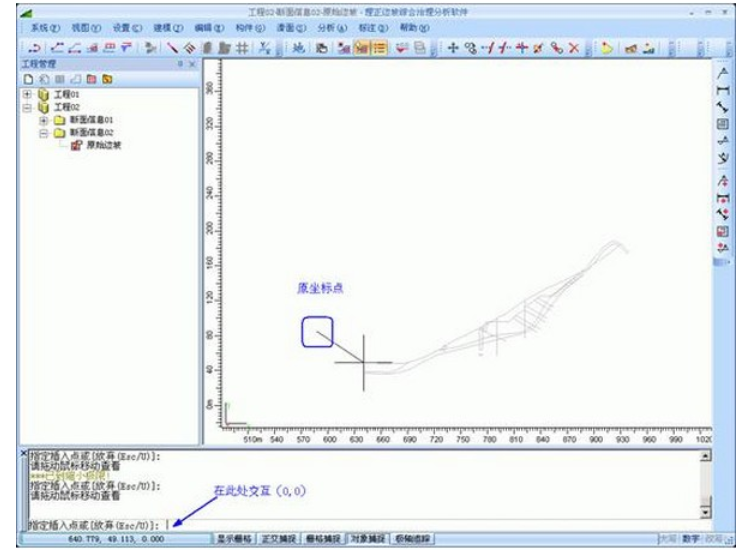Screen dimensions: 747x558
Task: Disable 对象捕捉 in the status bar
Action: pos(367,538)
